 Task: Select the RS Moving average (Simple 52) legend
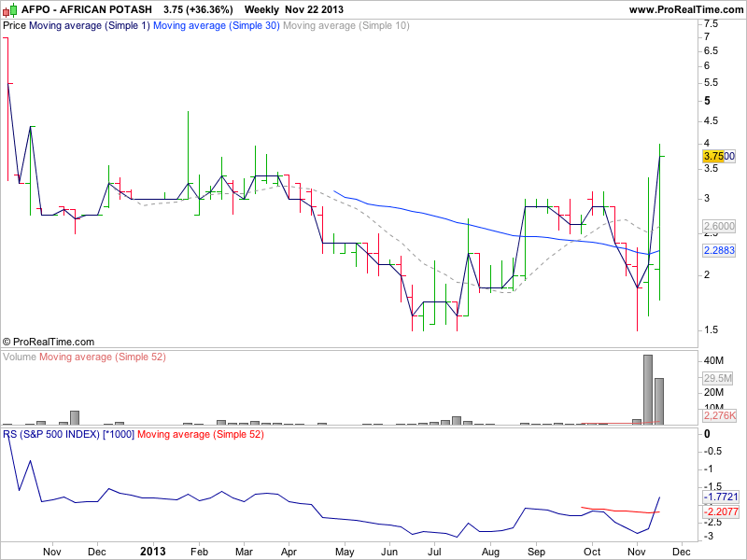201,434
